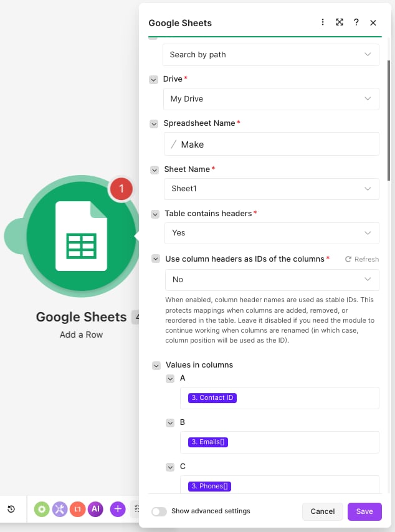This screenshot has width=395, height=532.
Task: Click the red badge showing 1
Action: [121, 189]
